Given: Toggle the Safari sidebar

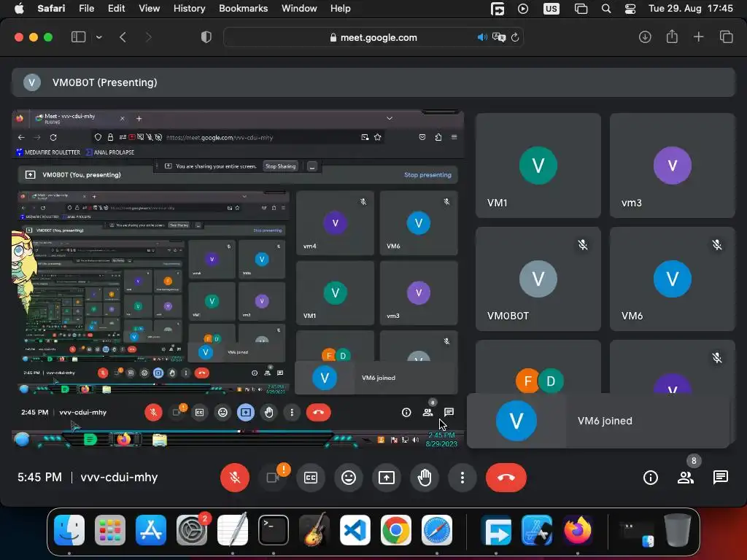Looking at the screenshot, I should (x=78, y=37).
